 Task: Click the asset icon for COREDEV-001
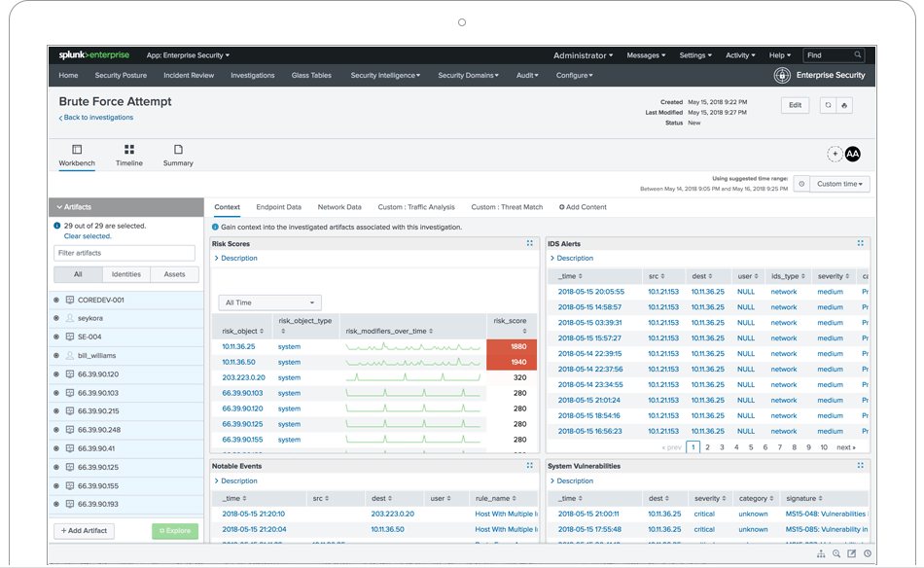point(69,300)
